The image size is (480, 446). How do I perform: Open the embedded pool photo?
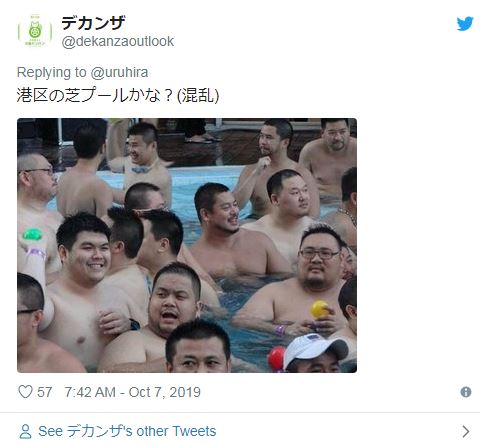[x=187, y=245]
